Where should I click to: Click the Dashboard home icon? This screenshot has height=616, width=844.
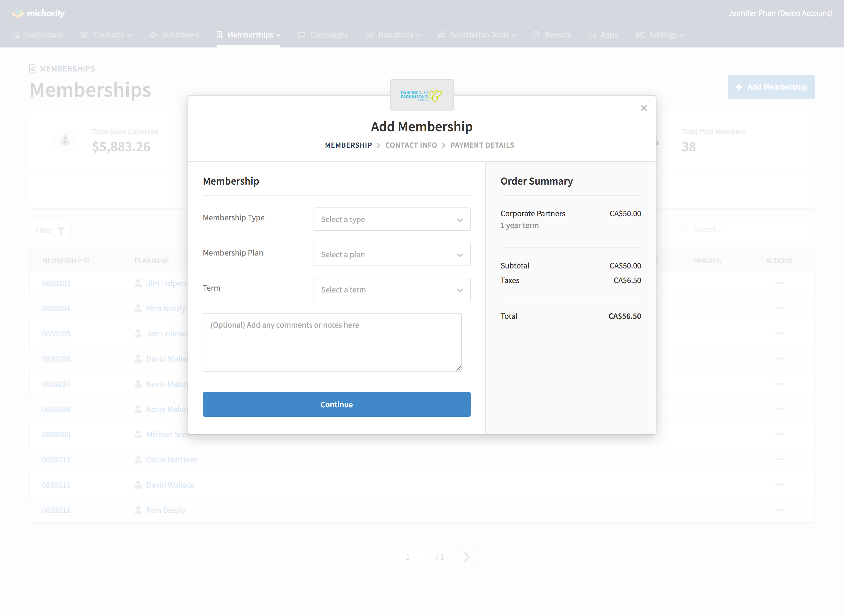point(16,35)
